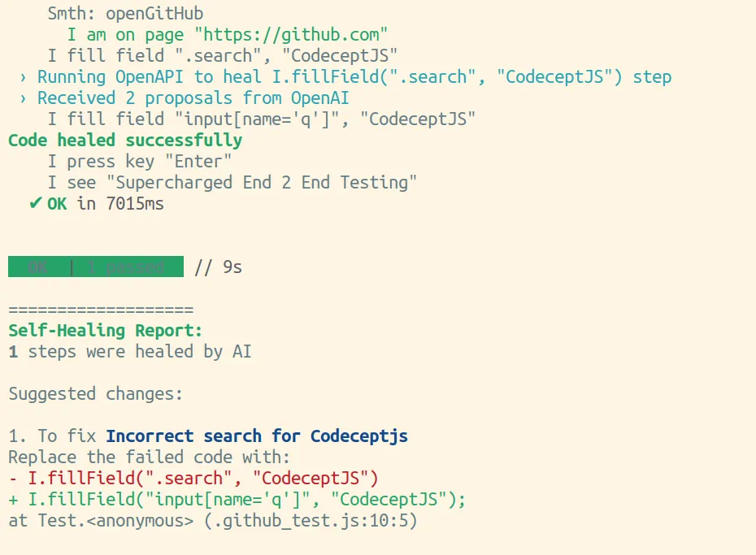The width and height of the screenshot is (756, 555).
Task: Click the "Supercharged End 2 End Testing" step
Action: (232, 182)
